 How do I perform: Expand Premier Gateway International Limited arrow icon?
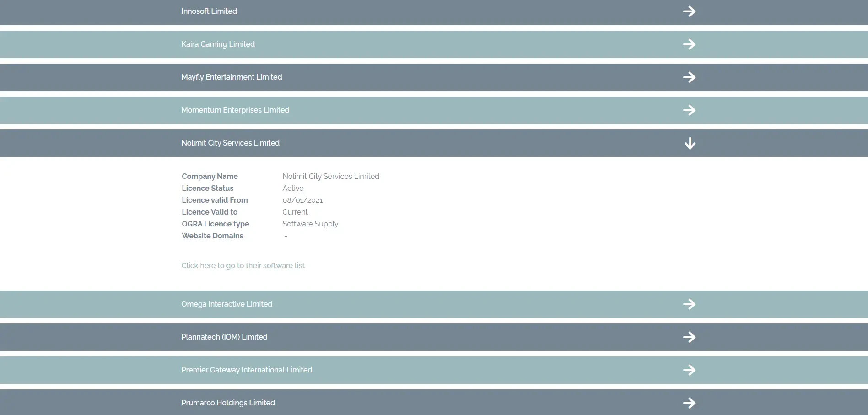click(689, 370)
